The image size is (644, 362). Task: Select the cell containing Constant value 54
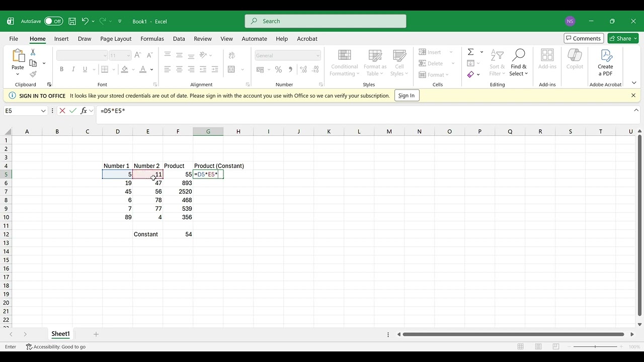pyautogui.click(x=178, y=234)
